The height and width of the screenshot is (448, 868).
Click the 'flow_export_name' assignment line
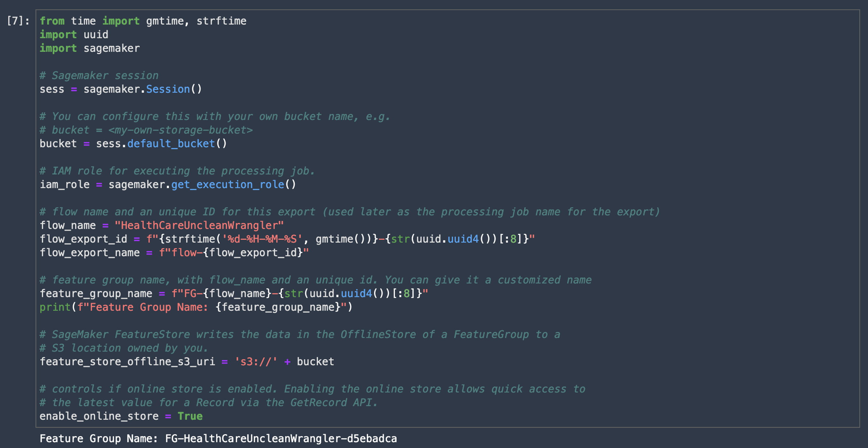[x=174, y=253]
